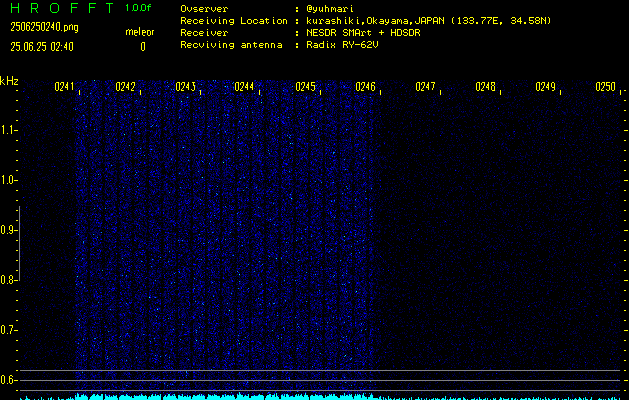Click the meteor label
The width and height of the screenshot is (629, 400).
pyautogui.click(x=140, y=32)
